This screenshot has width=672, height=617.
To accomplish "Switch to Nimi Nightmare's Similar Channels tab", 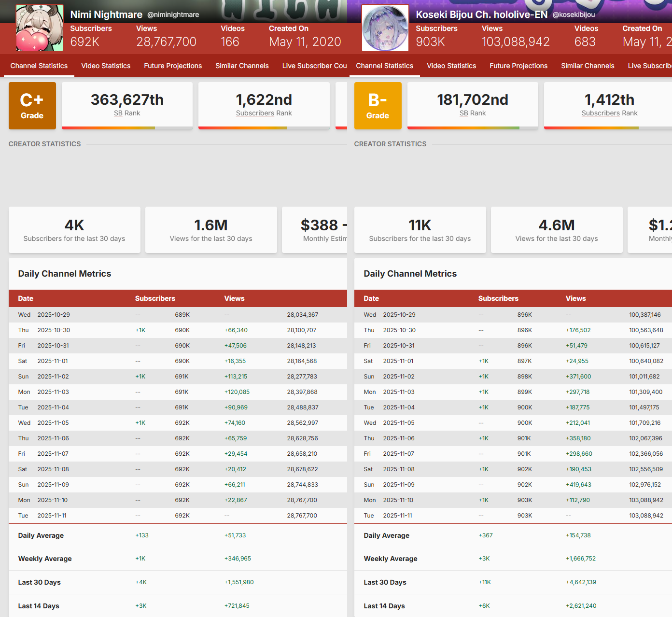I will [x=242, y=66].
